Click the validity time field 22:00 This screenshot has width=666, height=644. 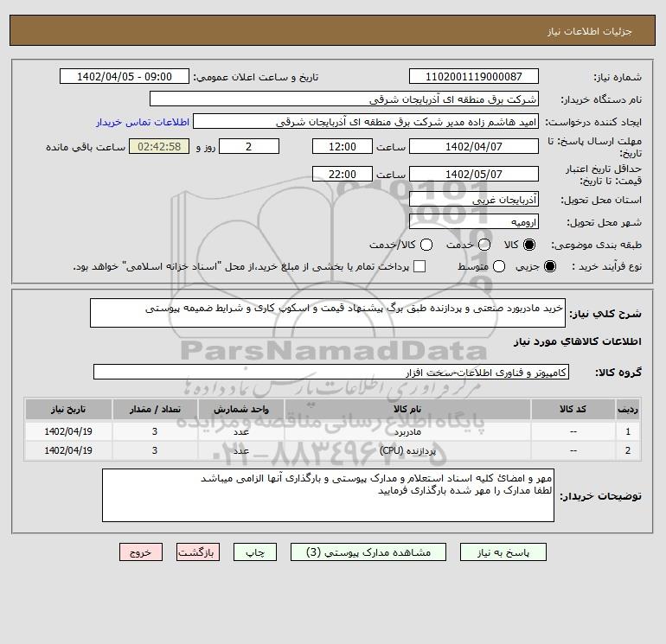[x=343, y=174]
